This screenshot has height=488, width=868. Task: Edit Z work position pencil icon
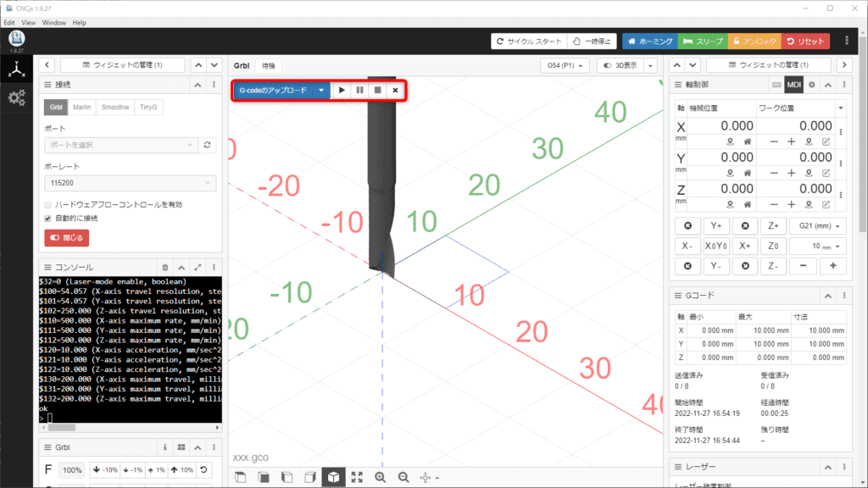826,205
